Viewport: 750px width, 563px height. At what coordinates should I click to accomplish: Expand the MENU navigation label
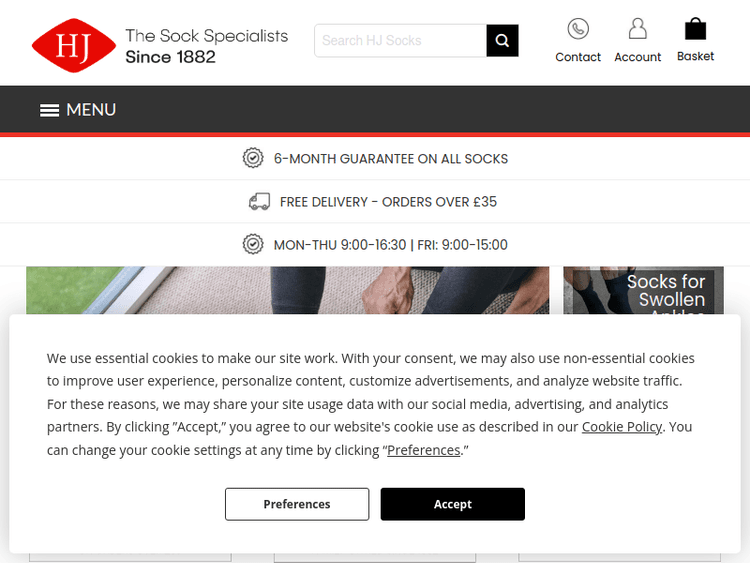coord(91,110)
